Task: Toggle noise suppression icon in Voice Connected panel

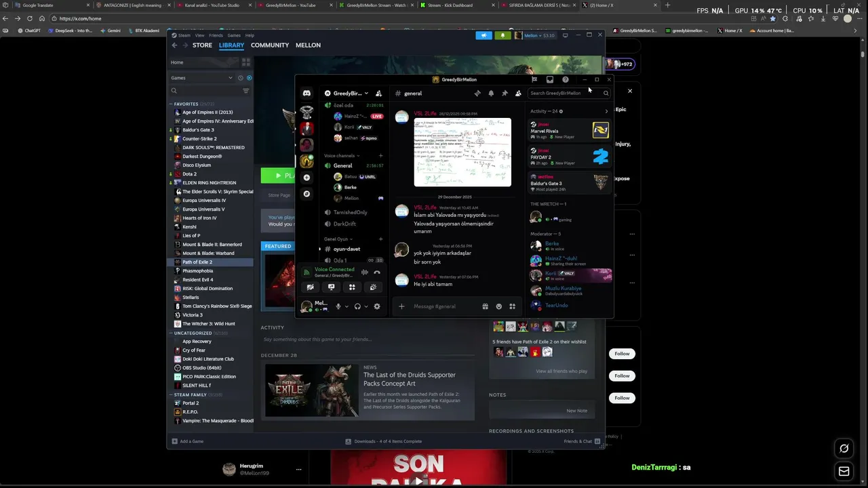Action: click(x=365, y=272)
